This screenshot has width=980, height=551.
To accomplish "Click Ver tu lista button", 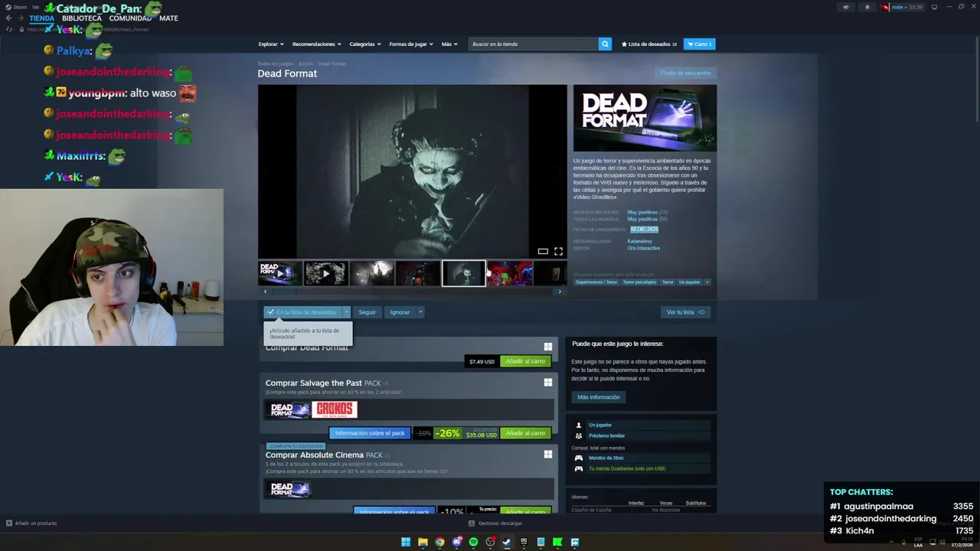I will click(x=685, y=312).
